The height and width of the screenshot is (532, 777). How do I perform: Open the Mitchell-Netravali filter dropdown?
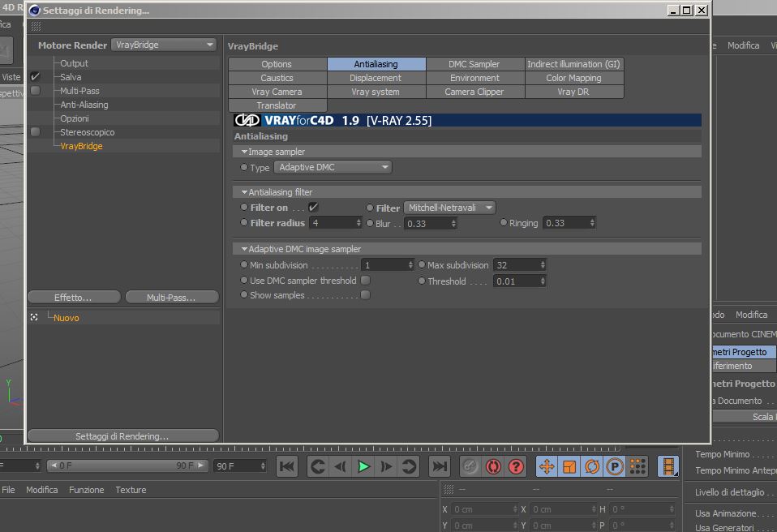[449, 208]
